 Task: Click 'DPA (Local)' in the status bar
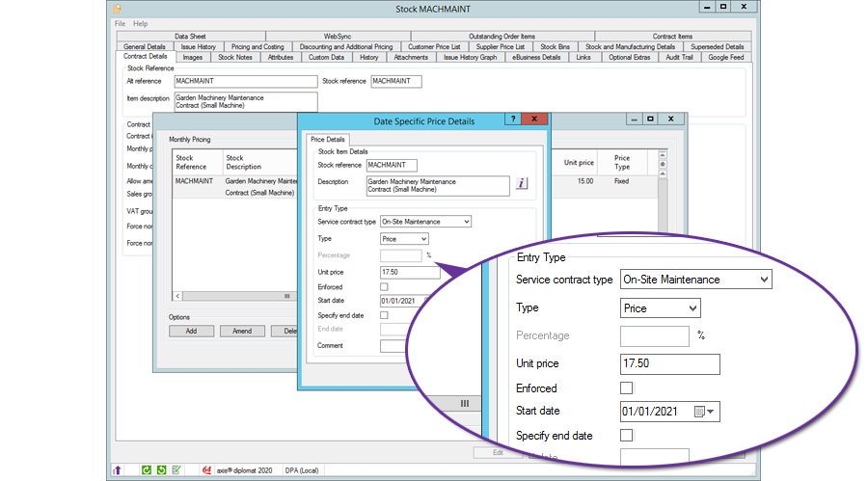(302, 471)
